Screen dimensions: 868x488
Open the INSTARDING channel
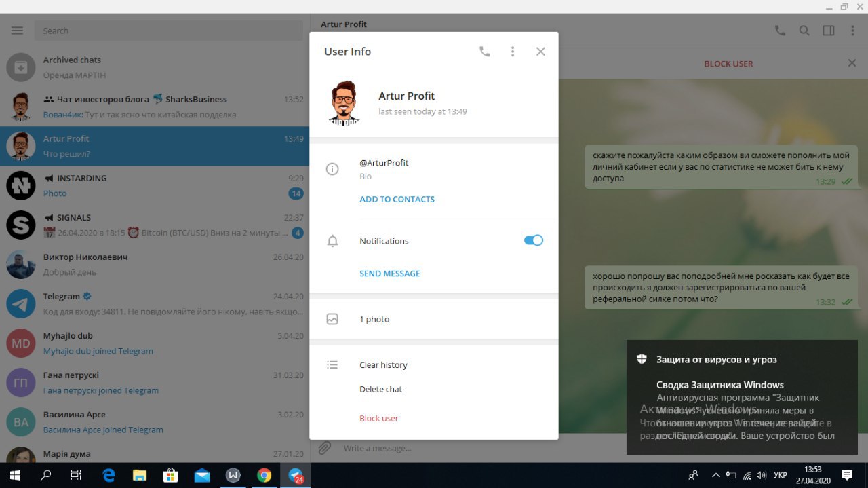click(155, 185)
